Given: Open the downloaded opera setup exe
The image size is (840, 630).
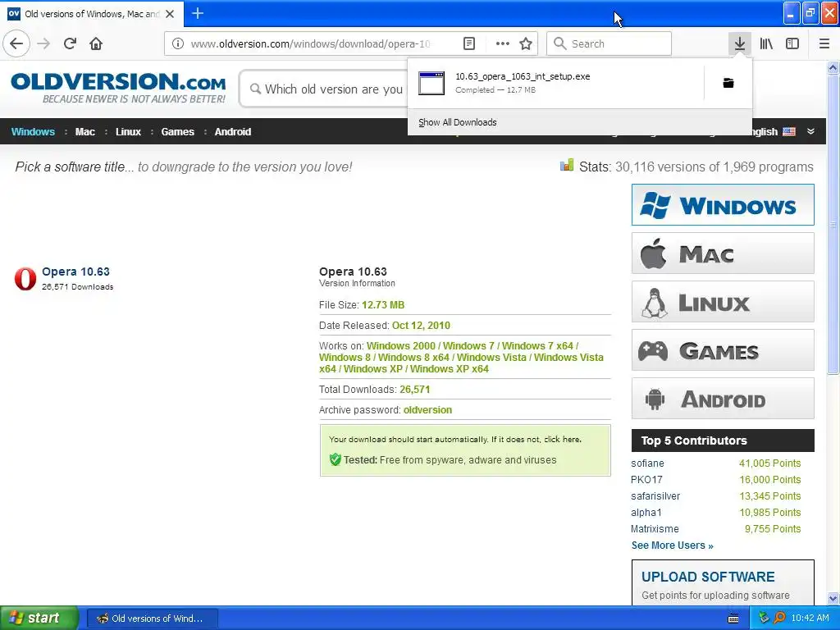Looking at the screenshot, I should pos(555,83).
